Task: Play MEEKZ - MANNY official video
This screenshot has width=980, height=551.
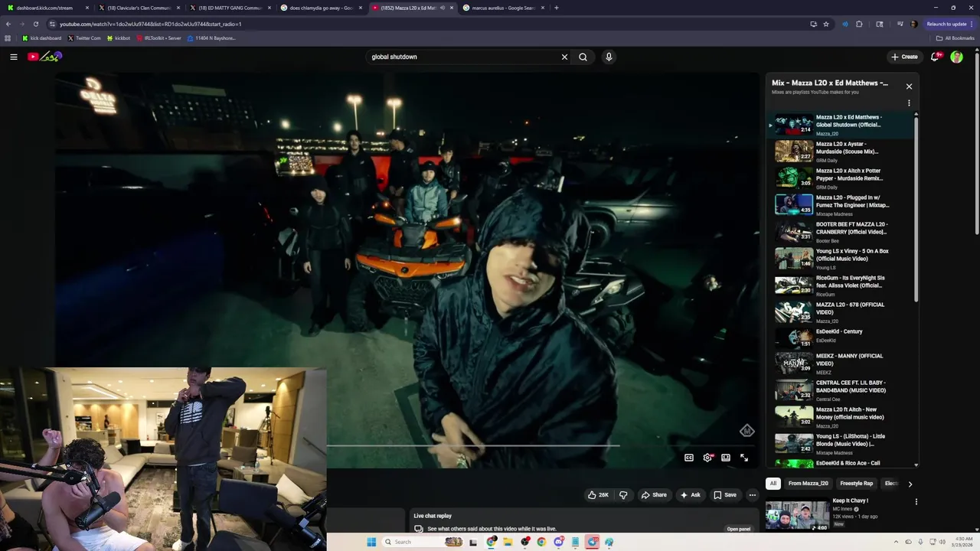Action: click(794, 364)
